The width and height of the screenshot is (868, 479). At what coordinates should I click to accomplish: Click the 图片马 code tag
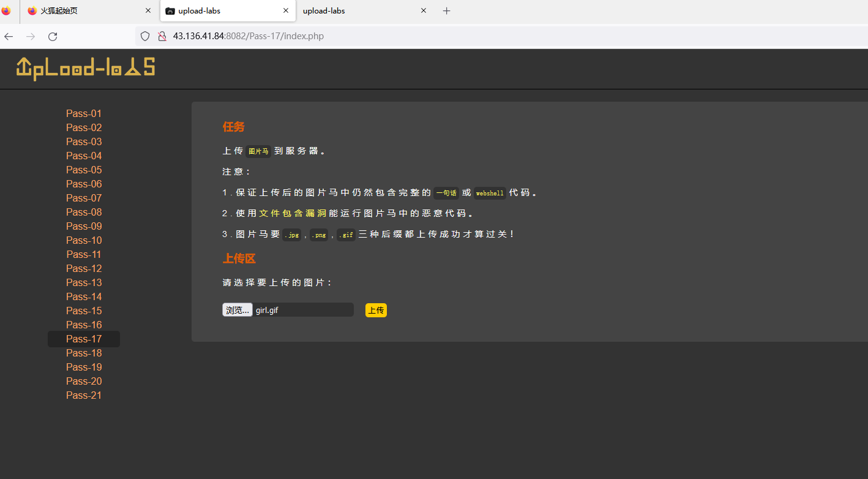click(258, 151)
